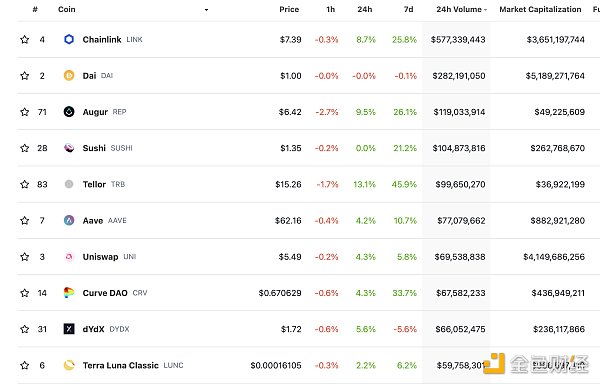The width and height of the screenshot is (600, 385).
Task: Toggle the star next to Tellor
Action: 24,184
